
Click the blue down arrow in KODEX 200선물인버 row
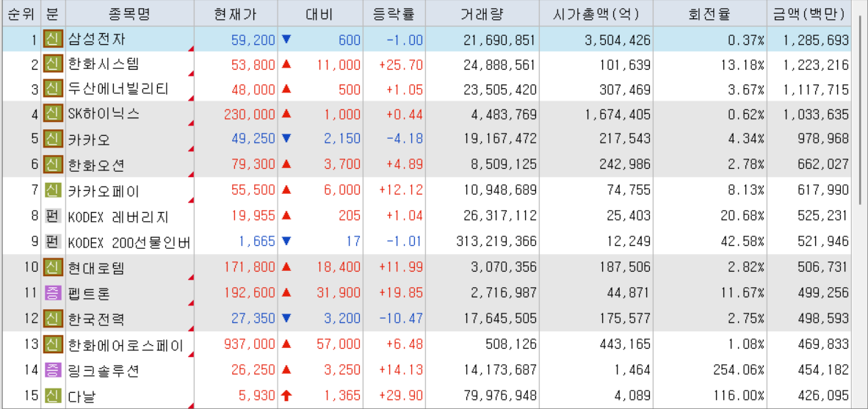pyautogui.click(x=286, y=241)
